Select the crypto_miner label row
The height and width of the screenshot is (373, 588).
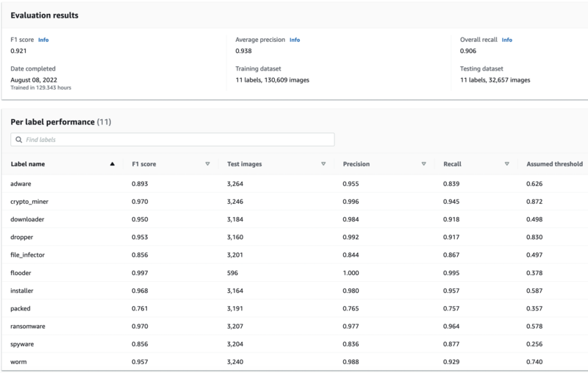click(x=295, y=202)
